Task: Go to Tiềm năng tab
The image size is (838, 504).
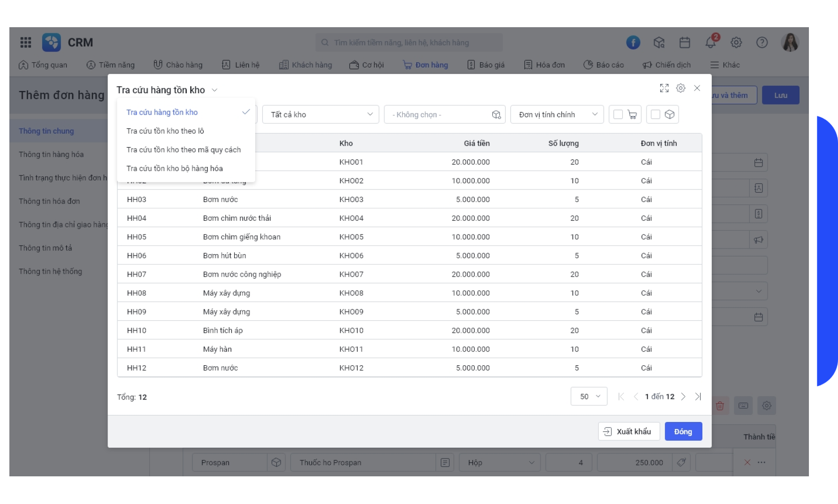Action: (x=110, y=65)
